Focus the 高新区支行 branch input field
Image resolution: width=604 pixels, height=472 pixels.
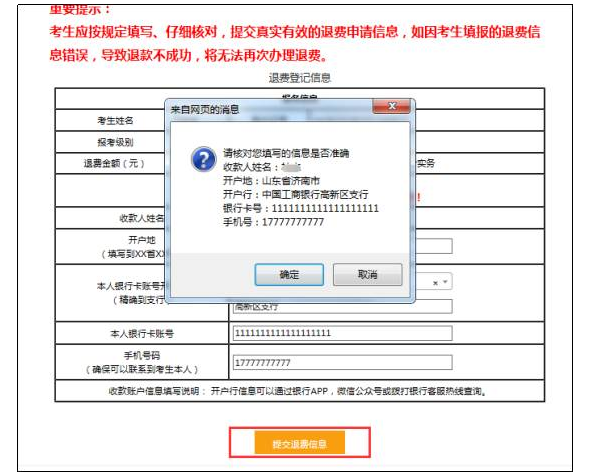(x=341, y=306)
